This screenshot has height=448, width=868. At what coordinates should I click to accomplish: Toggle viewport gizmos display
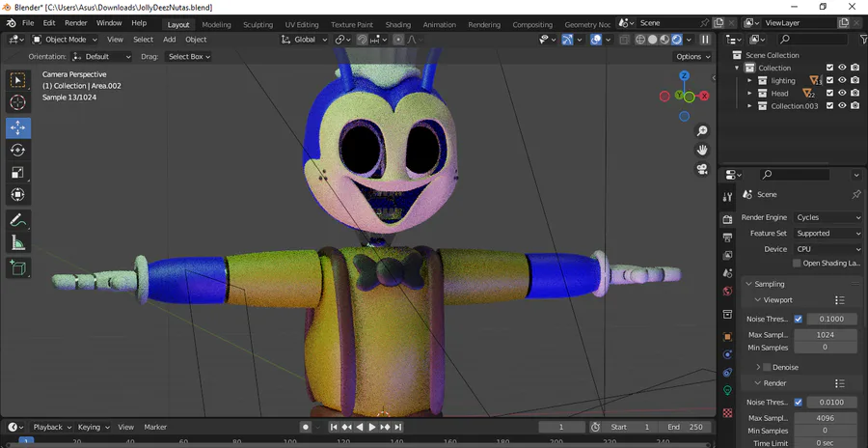click(x=567, y=40)
